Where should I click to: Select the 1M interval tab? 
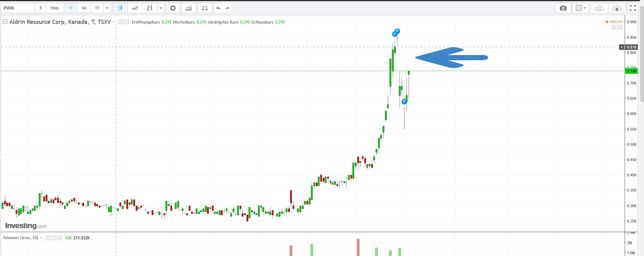[x=84, y=8]
